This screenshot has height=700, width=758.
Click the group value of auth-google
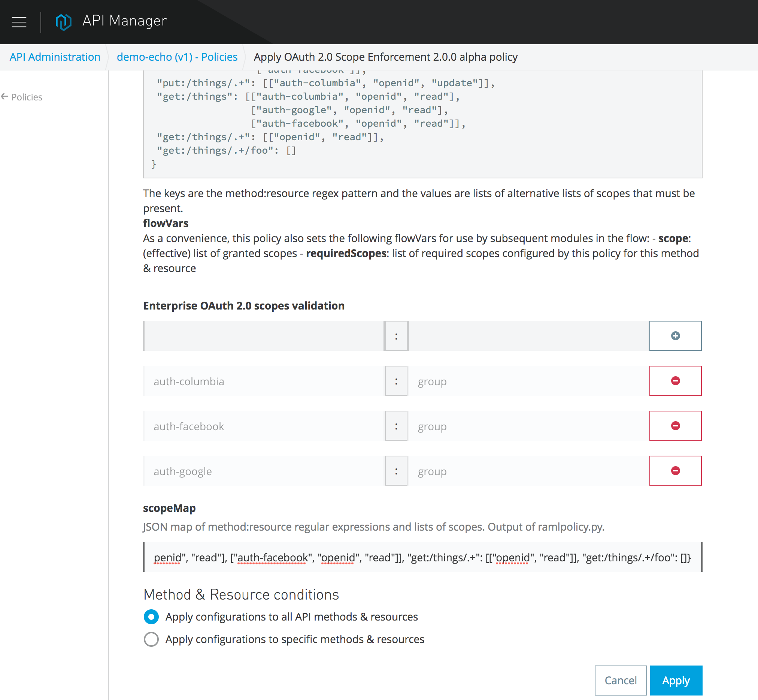click(x=528, y=471)
